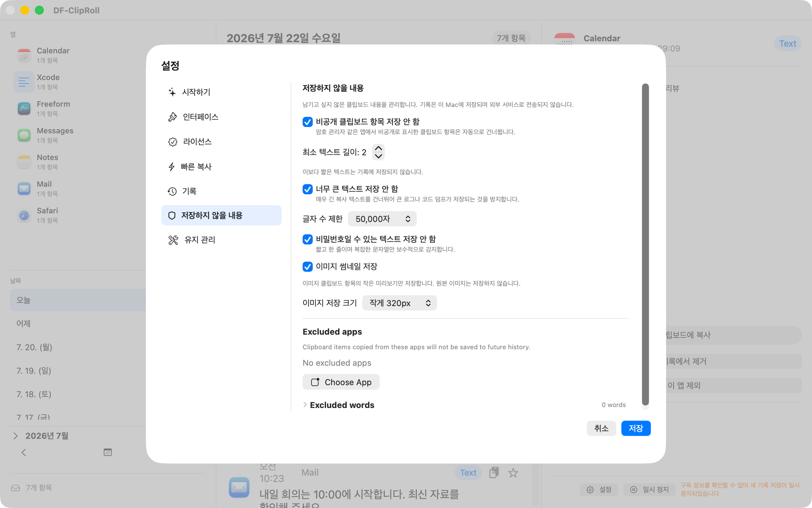Expand the 2026년 7월 month group
Viewport: 812px width, 508px height.
[x=16, y=436]
